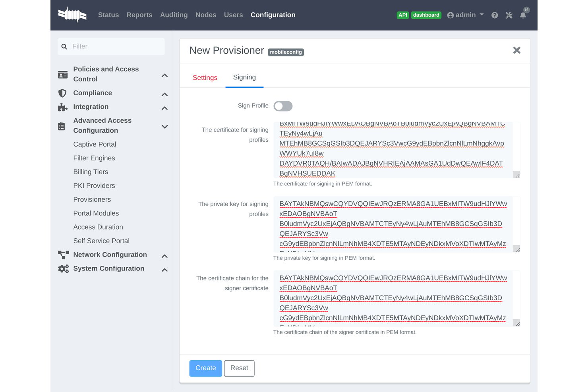Click the Sign Profile label

(x=253, y=106)
